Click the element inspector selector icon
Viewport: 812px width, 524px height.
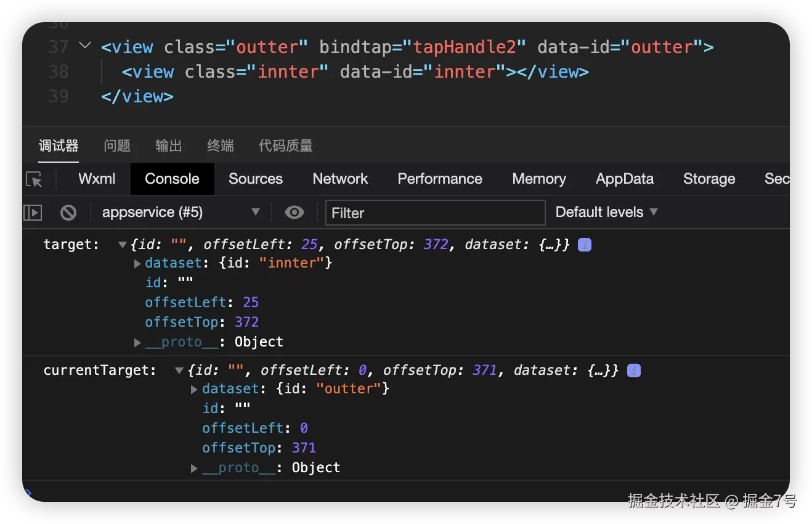[35, 179]
